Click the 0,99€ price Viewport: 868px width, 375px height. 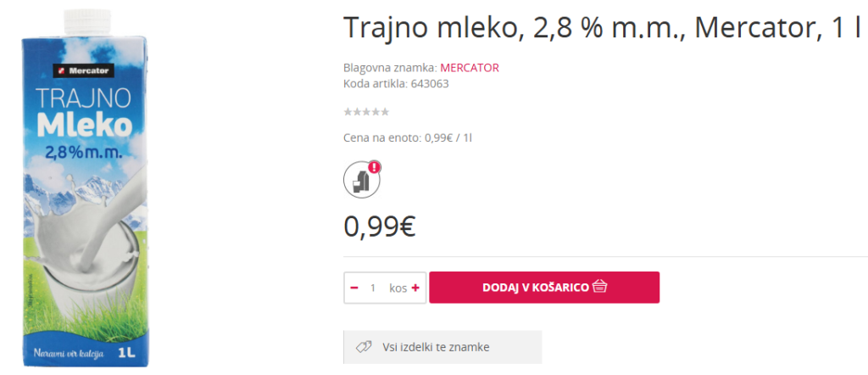coord(379,226)
